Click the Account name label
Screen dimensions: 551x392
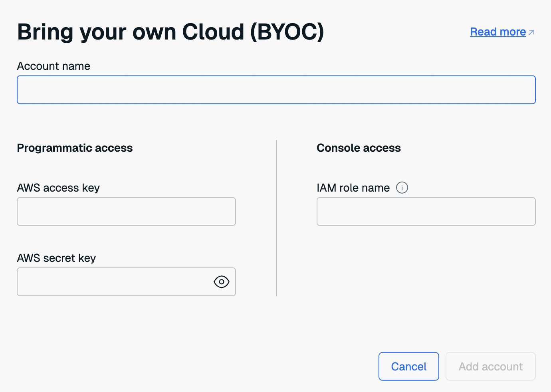click(x=54, y=66)
